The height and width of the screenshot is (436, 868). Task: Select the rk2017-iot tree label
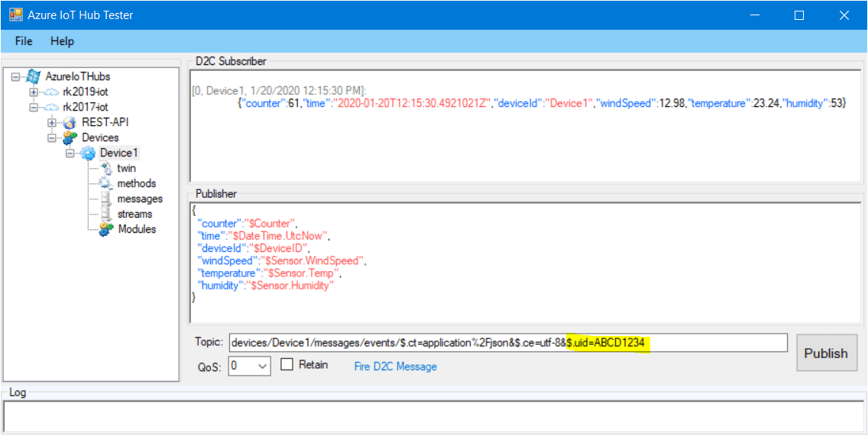(x=86, y=108)
